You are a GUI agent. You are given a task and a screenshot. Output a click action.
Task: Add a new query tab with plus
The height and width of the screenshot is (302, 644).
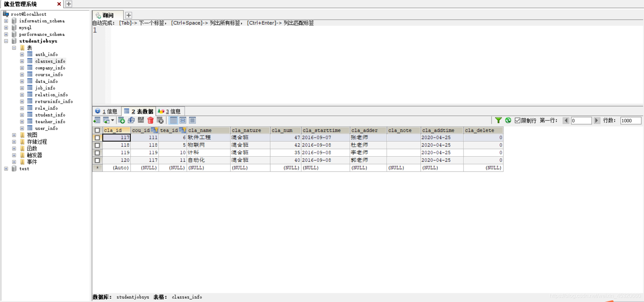coord(128,15)
